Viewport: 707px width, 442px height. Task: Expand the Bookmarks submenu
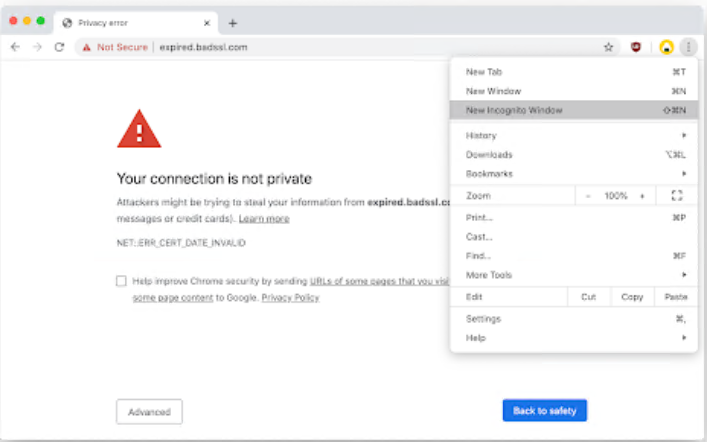click(575, 174)
